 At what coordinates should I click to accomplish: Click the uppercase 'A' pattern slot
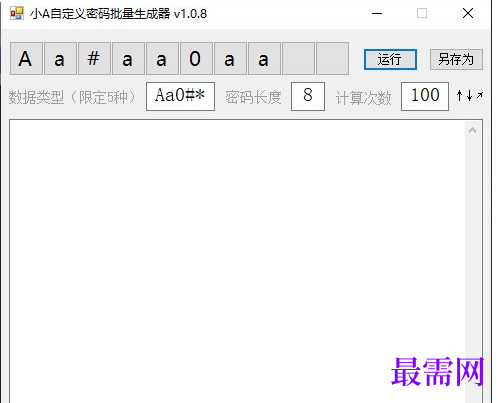[26, 59]
